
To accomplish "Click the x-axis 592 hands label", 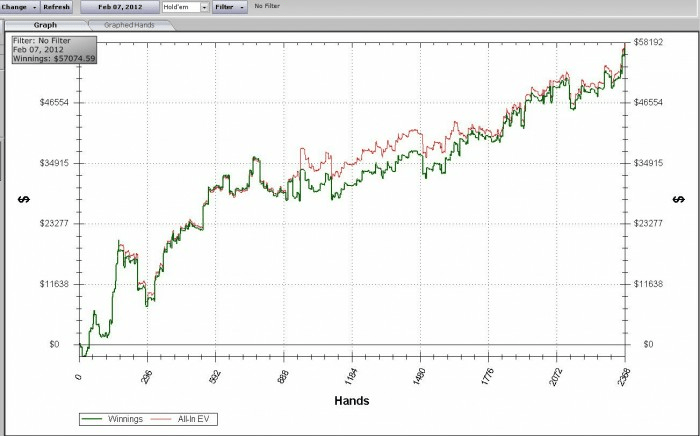I will coord(215,378).
